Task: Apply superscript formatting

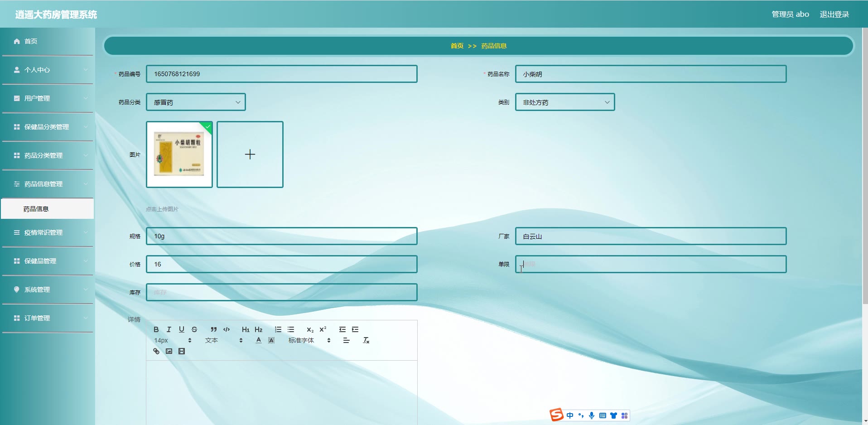Action: click(323, 329)
